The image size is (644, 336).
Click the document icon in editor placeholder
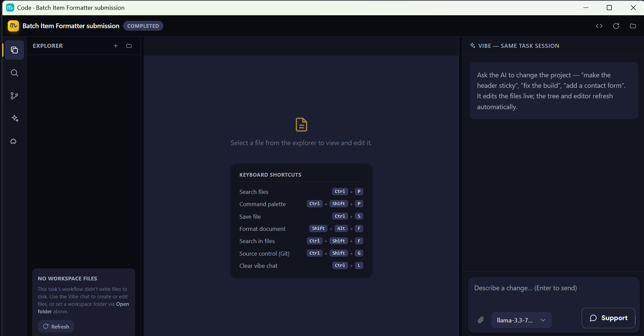[301, 124]
